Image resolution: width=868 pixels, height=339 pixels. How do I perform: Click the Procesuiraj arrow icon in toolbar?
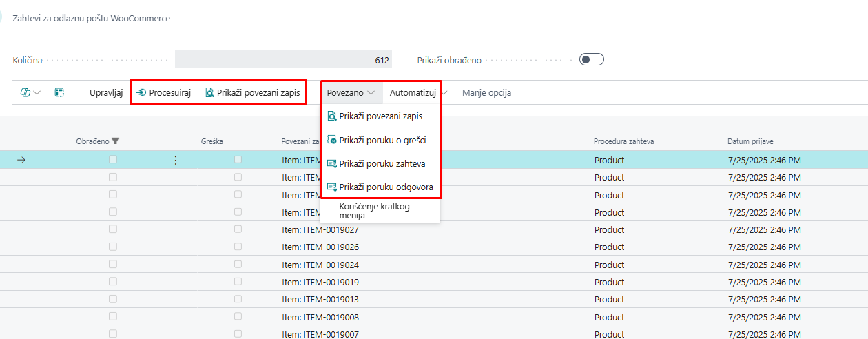pyautogui.click(x=141, y=92)
